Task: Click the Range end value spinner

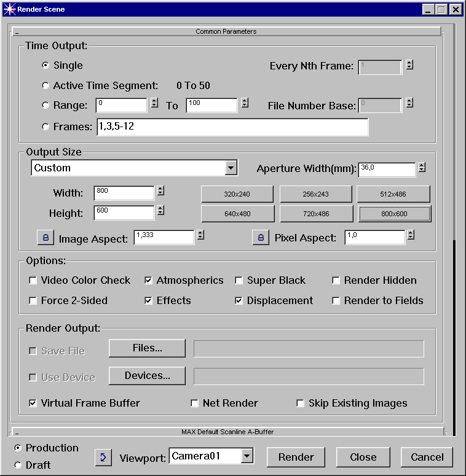Action: pyautogui.click(x=244, y=103)
